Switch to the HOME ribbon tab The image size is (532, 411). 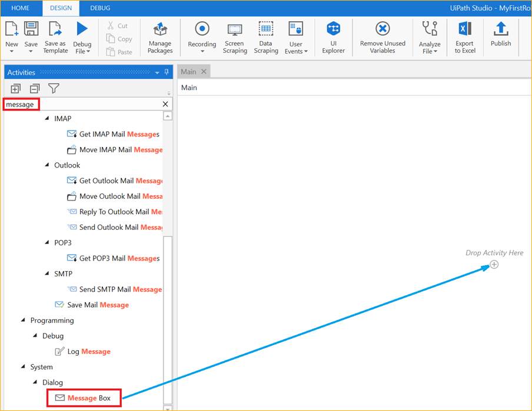coord(21,8)
